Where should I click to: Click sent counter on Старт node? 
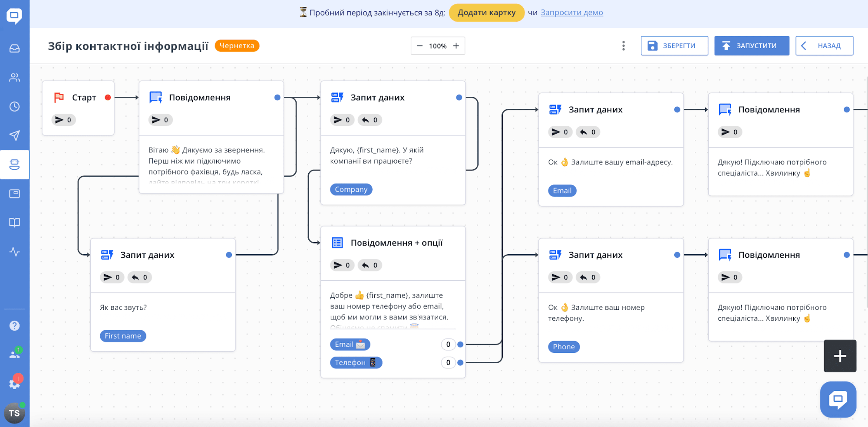coord(64,120)
